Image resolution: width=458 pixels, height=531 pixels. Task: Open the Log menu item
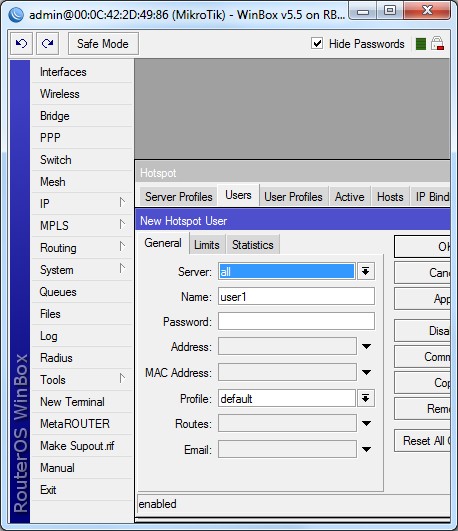(x=82, y=336)
